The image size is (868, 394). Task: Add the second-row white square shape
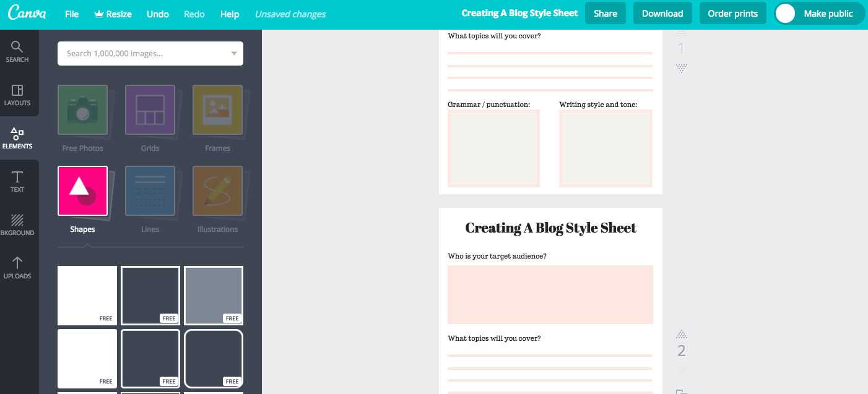[x=87, y=359]
